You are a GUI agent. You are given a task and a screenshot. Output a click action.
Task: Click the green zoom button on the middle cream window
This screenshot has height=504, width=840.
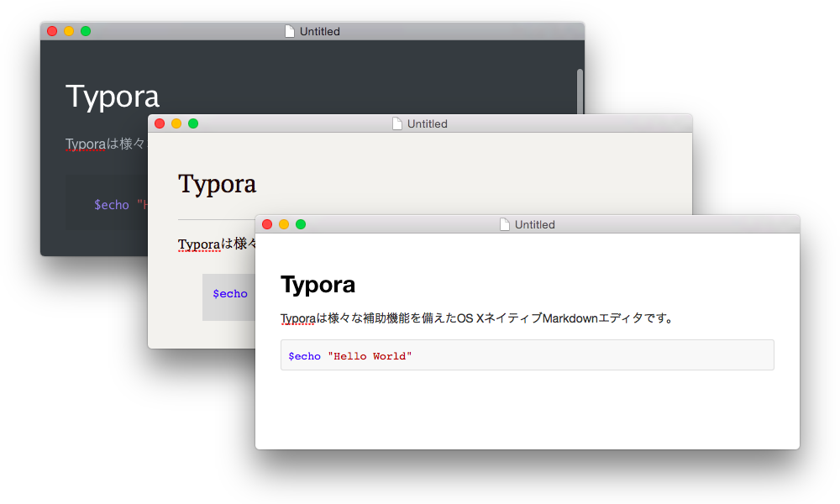click(192, 123)
